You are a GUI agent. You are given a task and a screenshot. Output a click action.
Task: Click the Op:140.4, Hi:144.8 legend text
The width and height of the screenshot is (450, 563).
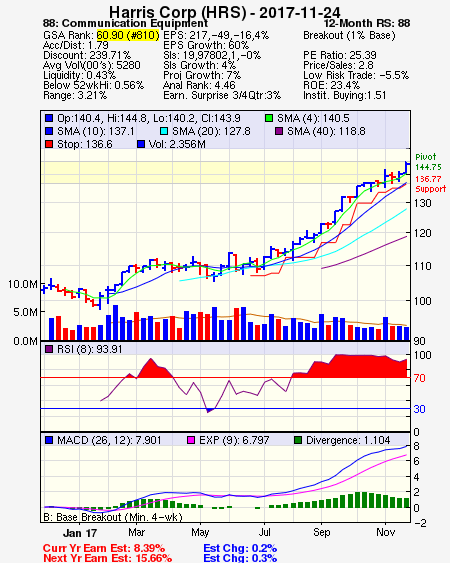(149, 118)
